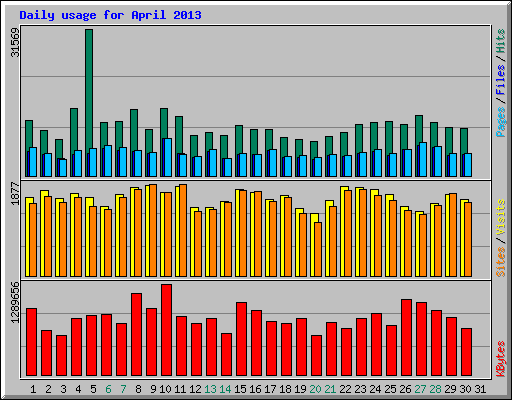The width and height of the screenshot is (512, 400).
Task: Click the orange Sites bar for day 11
Action: pos(183,230)
